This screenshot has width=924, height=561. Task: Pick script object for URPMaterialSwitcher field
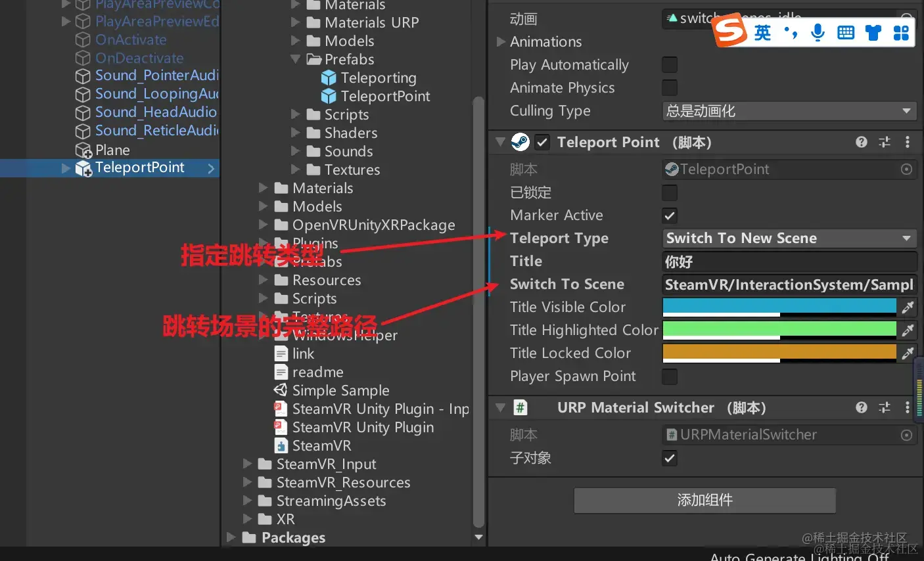[x=906, y=435]
